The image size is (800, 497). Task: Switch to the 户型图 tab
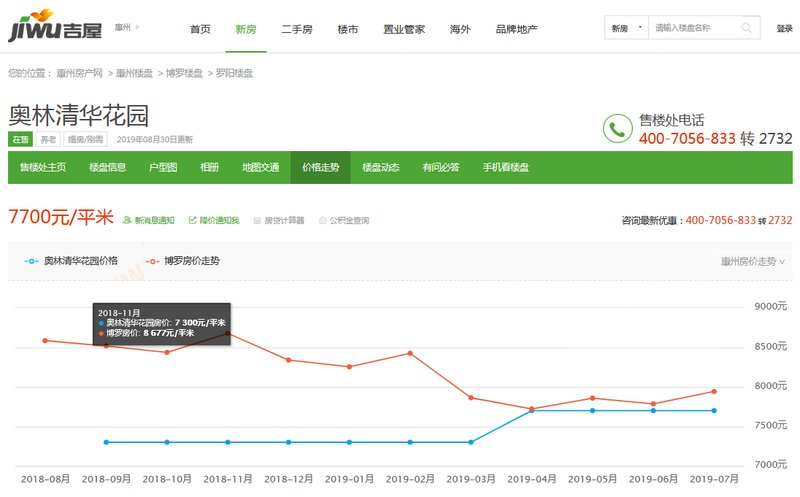[x=163, y=167]
